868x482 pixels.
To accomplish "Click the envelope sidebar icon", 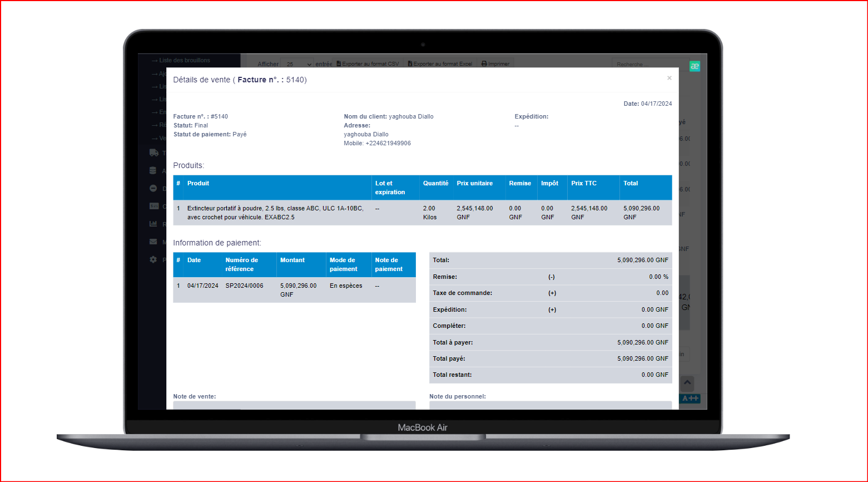I will pyautogui.click(x=153, y=242).
